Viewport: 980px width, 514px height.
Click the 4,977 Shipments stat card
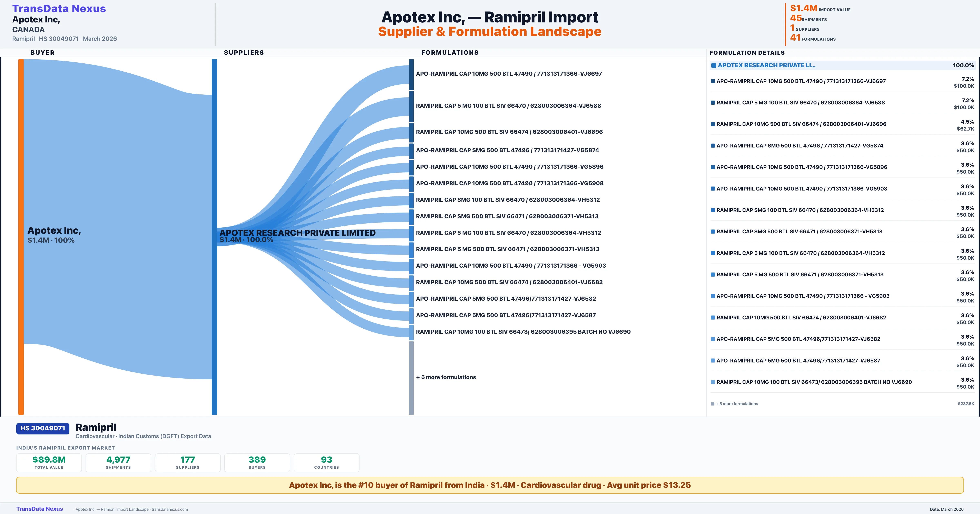point(118,462)
